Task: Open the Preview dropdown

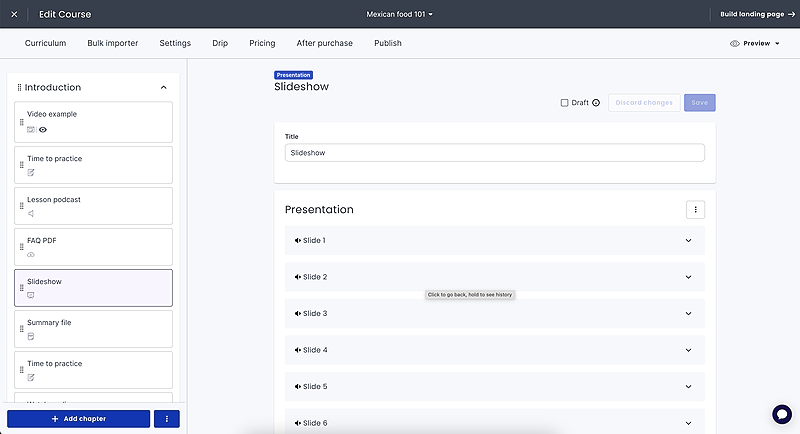Action: 755,43
